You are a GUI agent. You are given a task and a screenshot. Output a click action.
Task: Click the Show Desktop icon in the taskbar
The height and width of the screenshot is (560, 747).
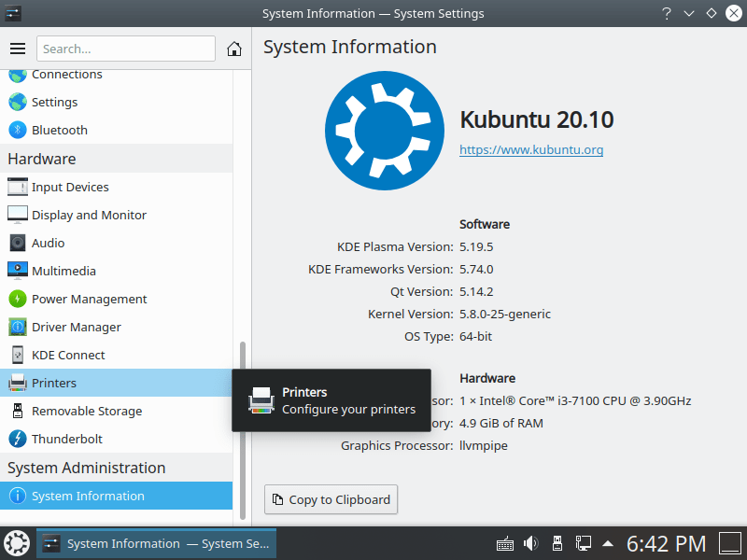[x=730, y=543]
